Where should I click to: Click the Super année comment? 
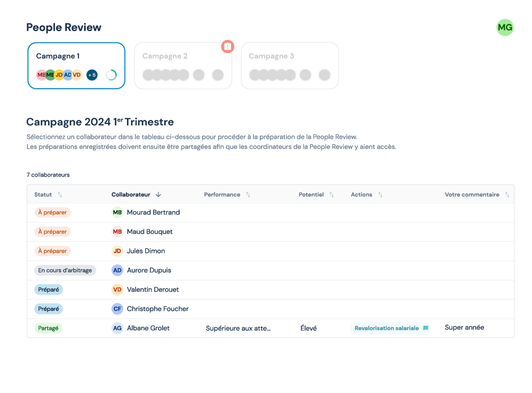(464, 328)
